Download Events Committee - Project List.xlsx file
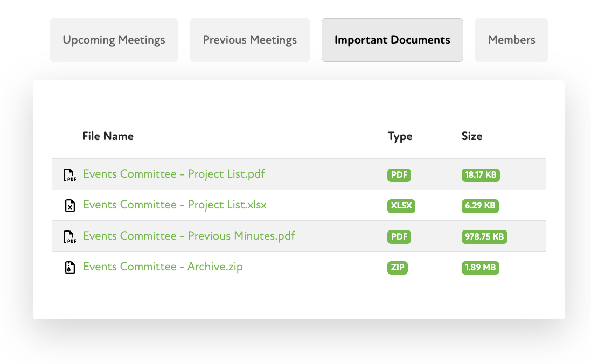Image resolution: width=591 pixels, height=364 pixels. pos(175,205)
